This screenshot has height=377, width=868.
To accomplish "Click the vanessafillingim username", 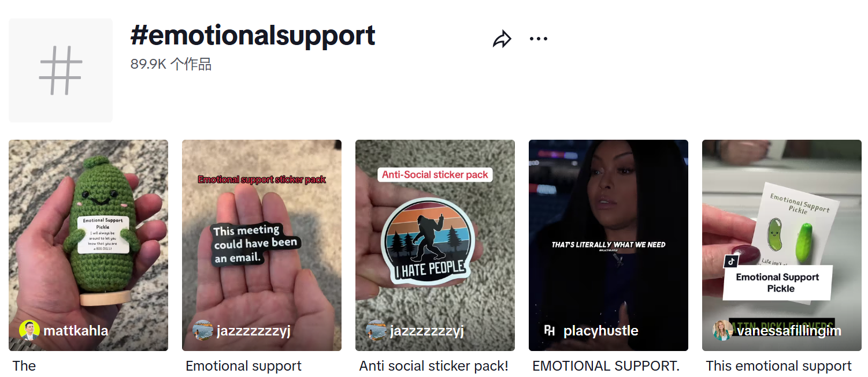I will tap(789, 331).
